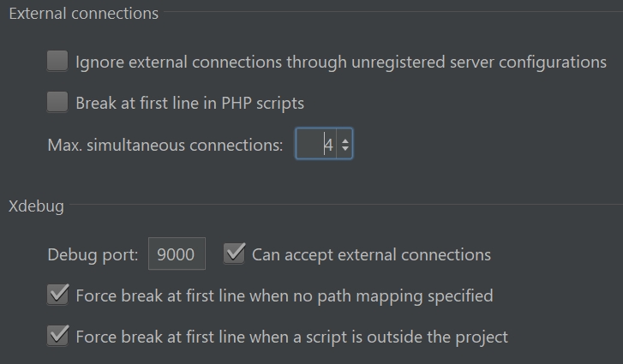Focus the Max. simultaneous connections value field
The image size is (623, 364).
point(317,145)
